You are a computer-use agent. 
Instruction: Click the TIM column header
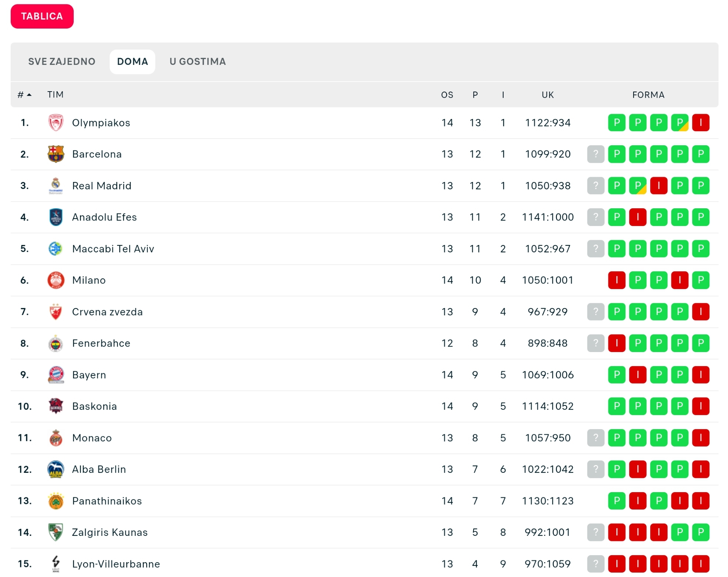click(56, 95)
